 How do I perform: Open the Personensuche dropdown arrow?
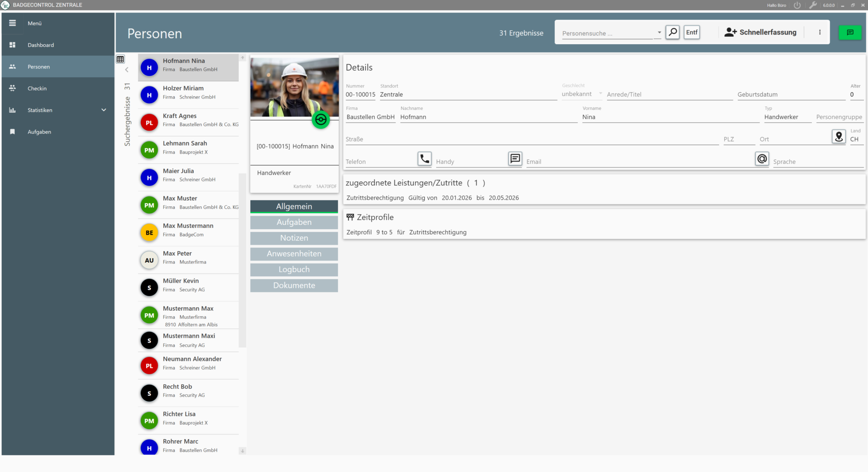659,33
